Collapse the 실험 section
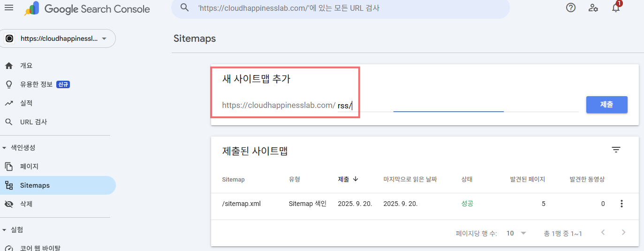This screenshot has width=644, height=251. 13,230
